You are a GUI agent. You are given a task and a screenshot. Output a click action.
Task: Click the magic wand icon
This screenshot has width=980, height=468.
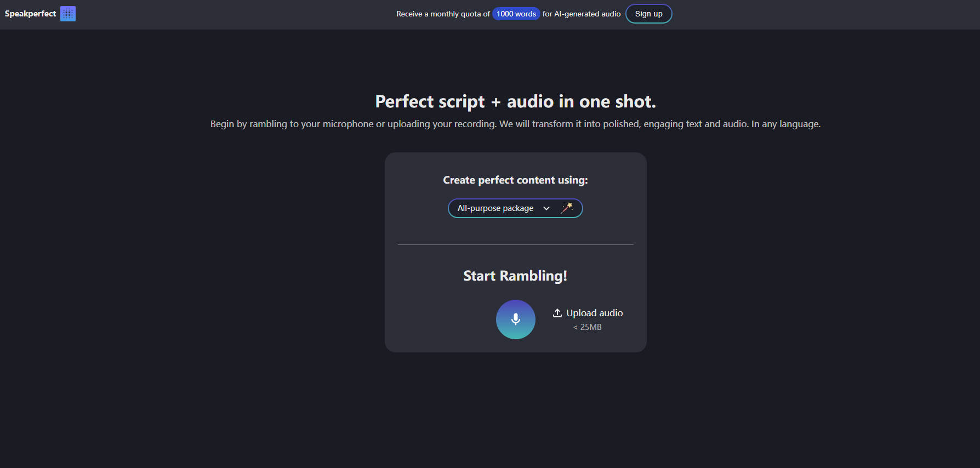point(567,208)
